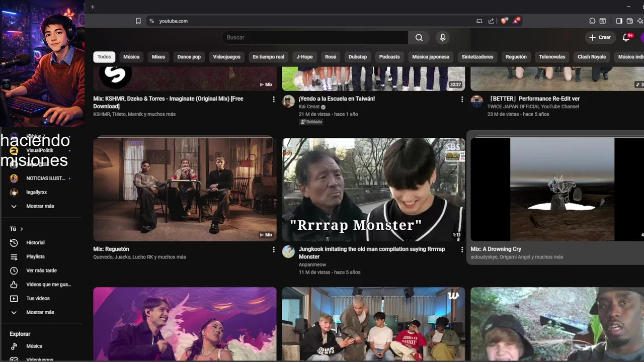The width and height of the screenshot is (644, 362).
Task: Open options menu for Jungkook imitating video
Action: tap(462, 249)
